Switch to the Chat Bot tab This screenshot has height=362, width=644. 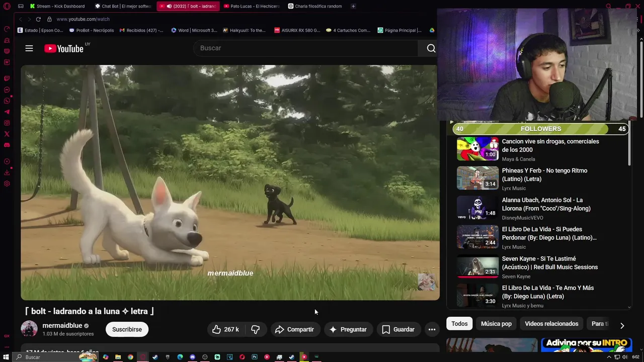tap(123, 6)
